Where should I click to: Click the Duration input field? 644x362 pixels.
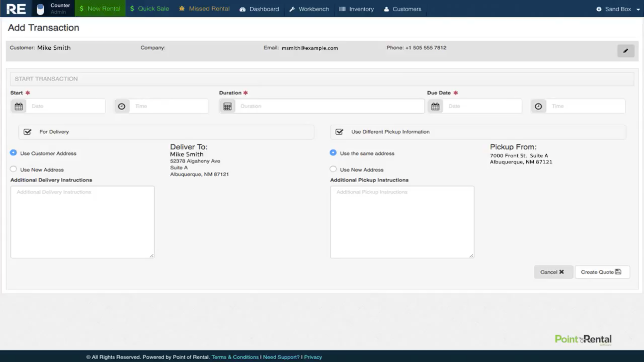click(x=329, y=106)
